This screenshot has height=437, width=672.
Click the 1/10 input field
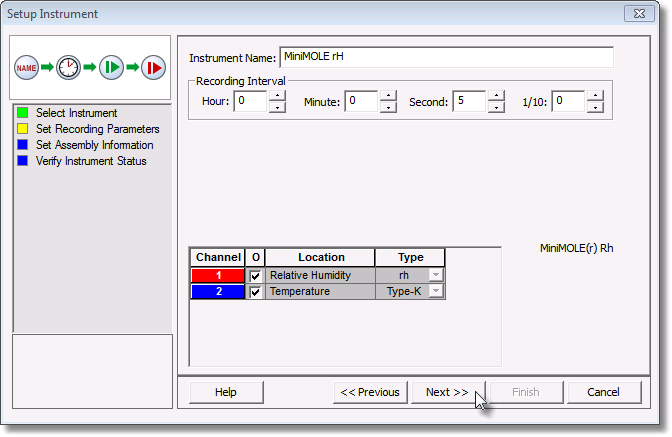[569, 101]
